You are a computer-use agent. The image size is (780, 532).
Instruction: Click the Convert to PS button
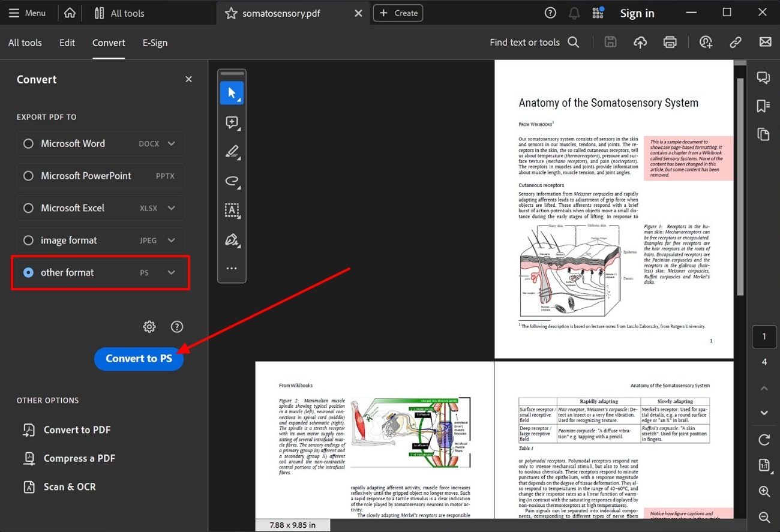coord(139,359)
